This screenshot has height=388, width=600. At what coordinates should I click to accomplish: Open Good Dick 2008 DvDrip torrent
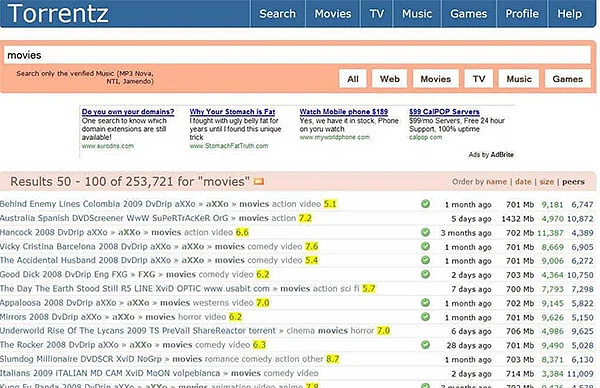(x=64, y=274)
